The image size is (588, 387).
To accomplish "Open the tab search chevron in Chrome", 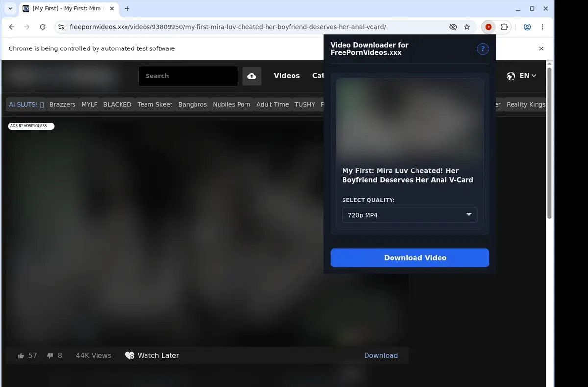I will [10, 9].
